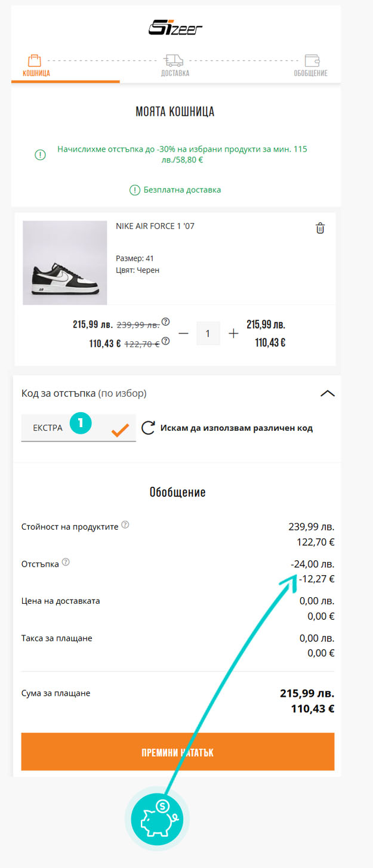Open the Nike Air Force 1 product thumbnail
Screen dimensions: 373x868
(x=65, y=263)
